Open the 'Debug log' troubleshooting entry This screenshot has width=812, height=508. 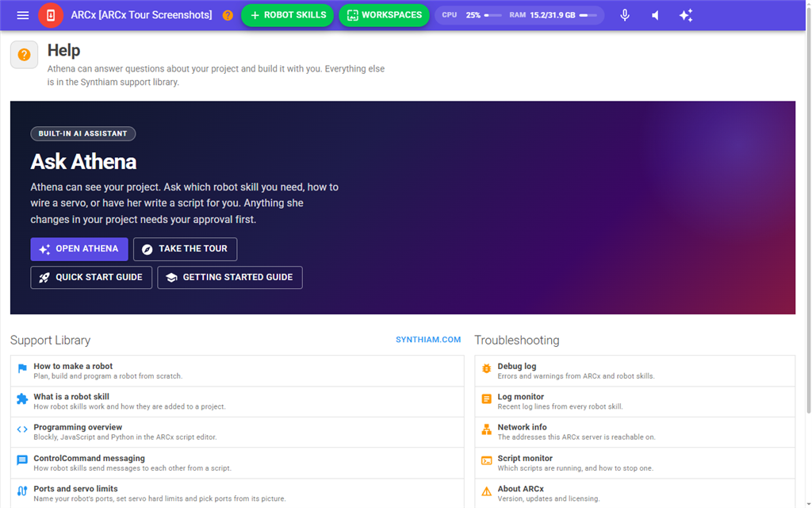coord(635,371)
